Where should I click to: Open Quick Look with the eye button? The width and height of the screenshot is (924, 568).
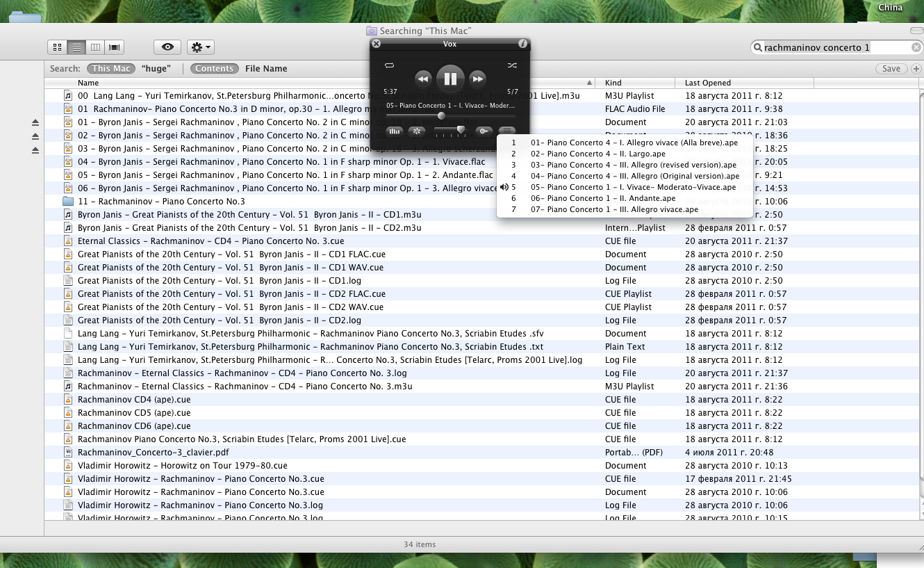tap(167, 47)
